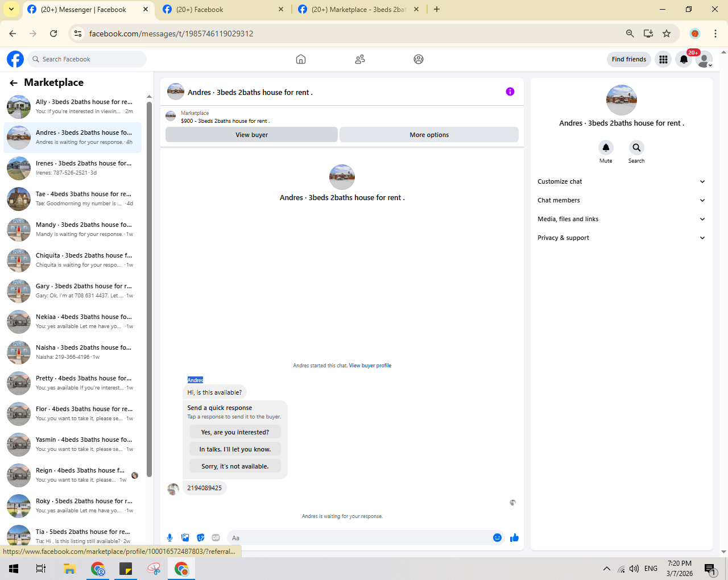Expand Customize chat section
The height and width of the screenshot is (580, 728).
click(x=621, y=181)
